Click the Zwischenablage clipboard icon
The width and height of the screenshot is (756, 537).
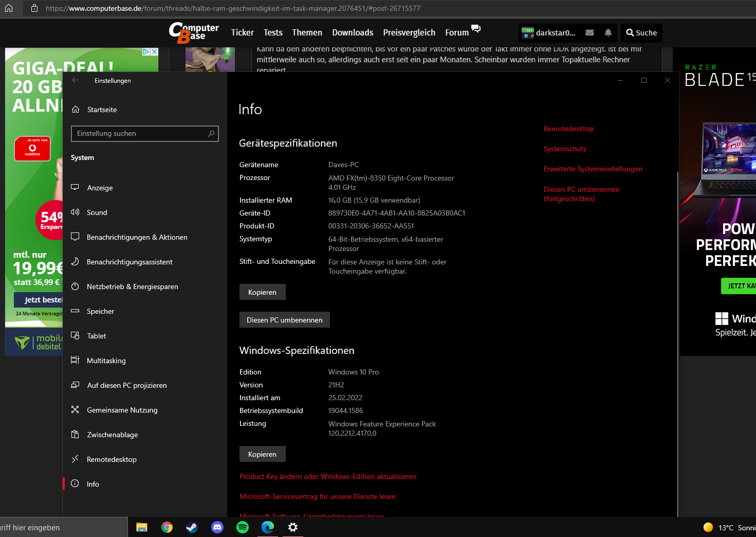pyautogui.click(x=75, y=434)
